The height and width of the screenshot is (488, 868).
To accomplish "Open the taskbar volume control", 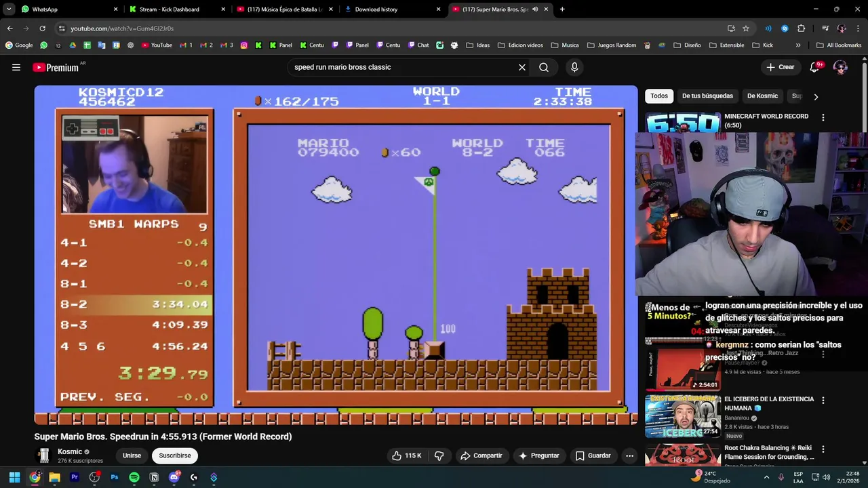I will pyautogui.click(x=826, y=477).
